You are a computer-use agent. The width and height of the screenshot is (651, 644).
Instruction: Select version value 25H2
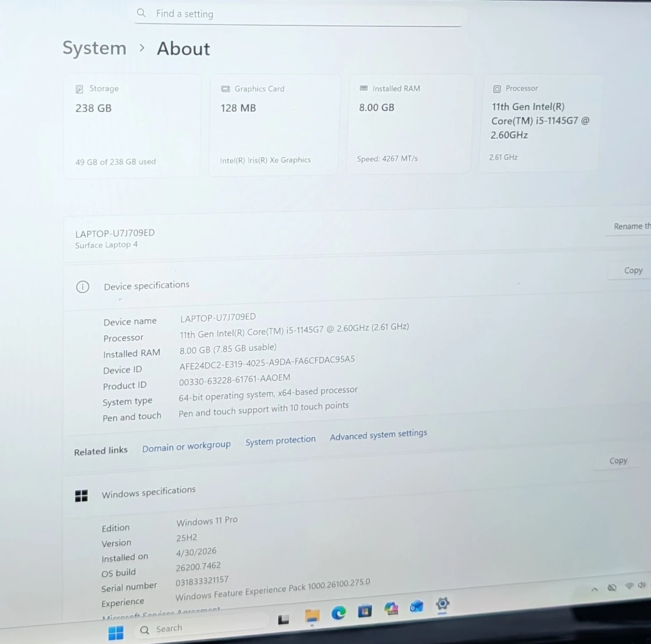(x=187, y=538)
